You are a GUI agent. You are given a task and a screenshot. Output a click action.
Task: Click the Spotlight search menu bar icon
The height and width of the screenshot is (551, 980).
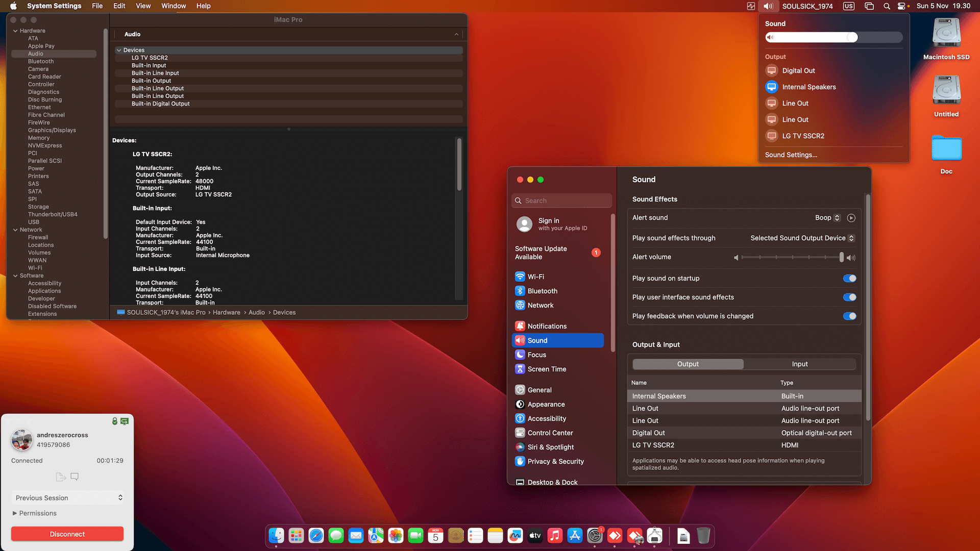point(887,6)
